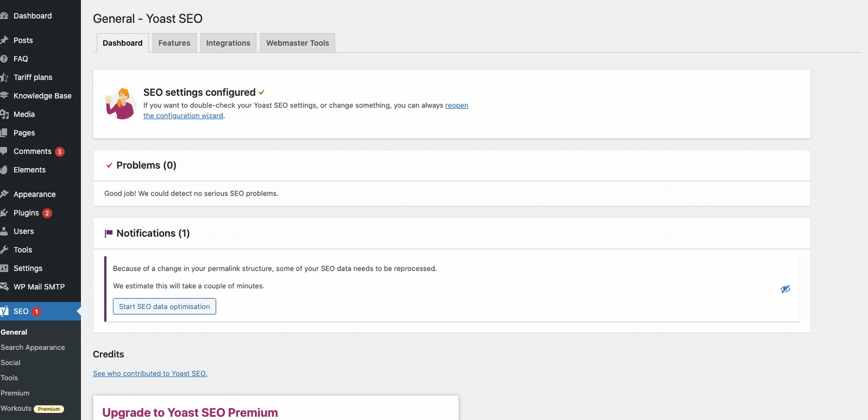Follow the reopen the configuration wizard link
Screen dimensions: 868x420
click(457, 105)
